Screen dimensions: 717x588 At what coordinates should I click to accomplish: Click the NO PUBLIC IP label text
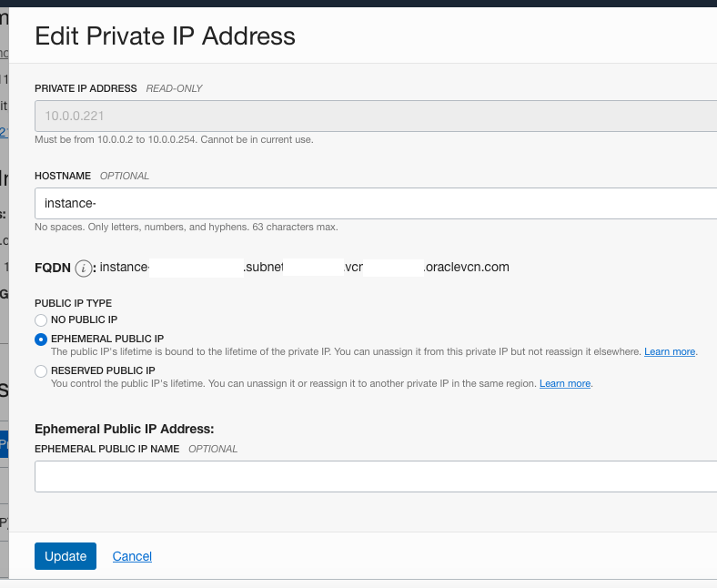tap(84, 319)
